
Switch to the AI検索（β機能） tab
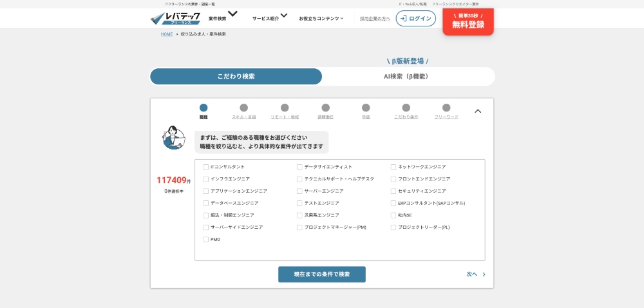[x=408, y=77]
